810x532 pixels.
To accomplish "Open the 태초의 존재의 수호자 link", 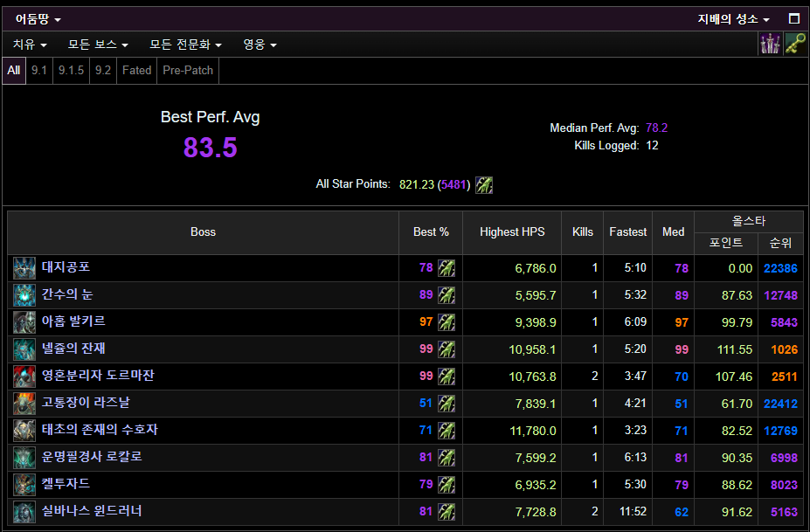I will [x=100, y=430].
